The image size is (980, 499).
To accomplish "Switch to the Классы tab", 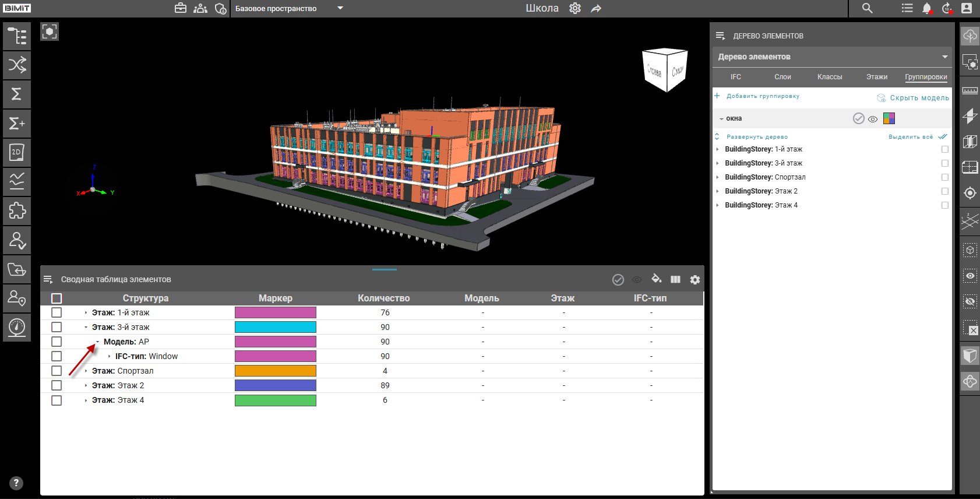I will pos(829,77).
